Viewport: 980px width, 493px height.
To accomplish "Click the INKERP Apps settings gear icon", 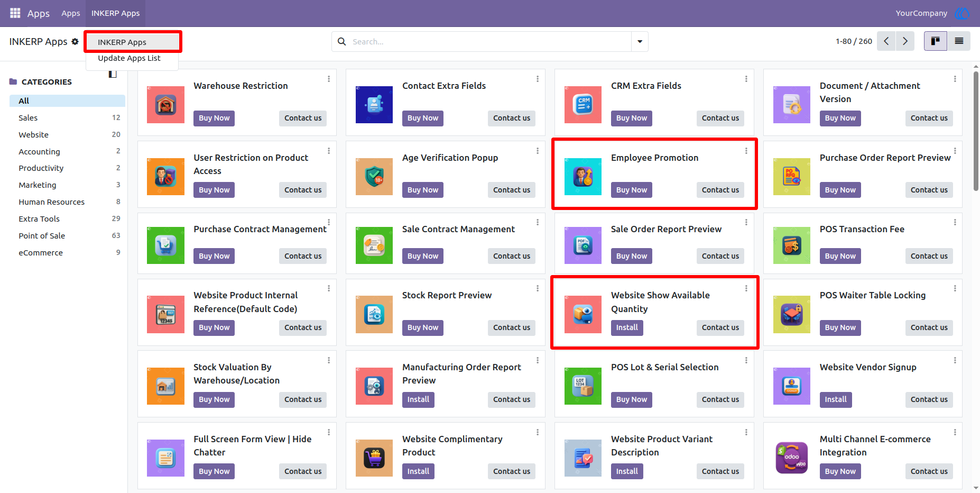I will (75, 41).
